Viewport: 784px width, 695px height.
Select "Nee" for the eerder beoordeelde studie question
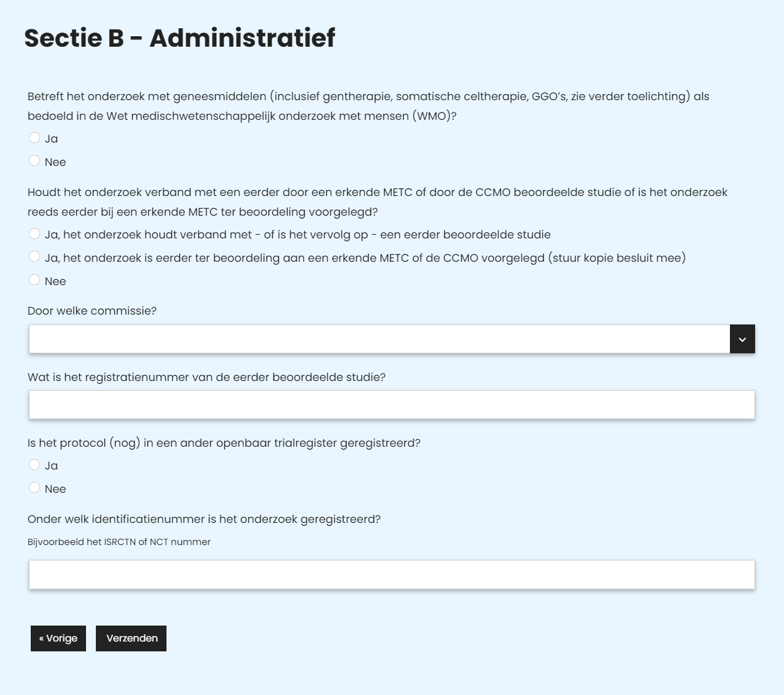(35, 280)
